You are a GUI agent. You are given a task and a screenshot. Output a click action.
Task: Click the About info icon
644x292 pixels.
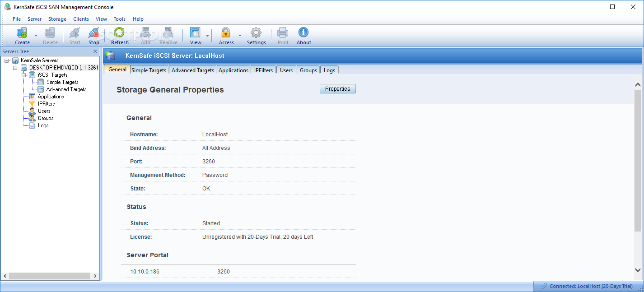[x=303, y=32]
